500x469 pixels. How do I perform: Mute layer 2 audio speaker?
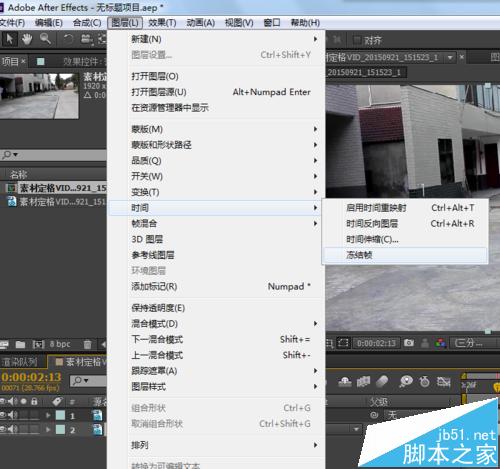click(13, 429)
